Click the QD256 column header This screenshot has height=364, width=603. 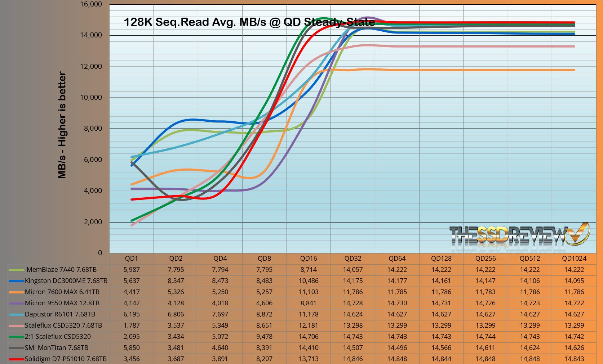click(x=485, y=259)
